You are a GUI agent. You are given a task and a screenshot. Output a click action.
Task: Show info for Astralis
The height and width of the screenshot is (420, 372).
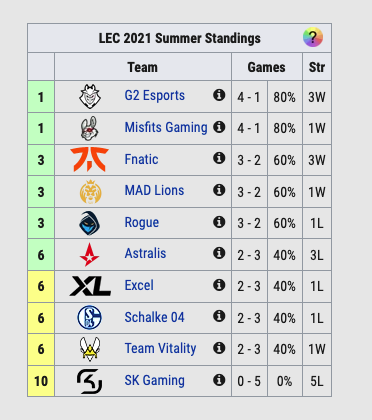coord(219,253)
